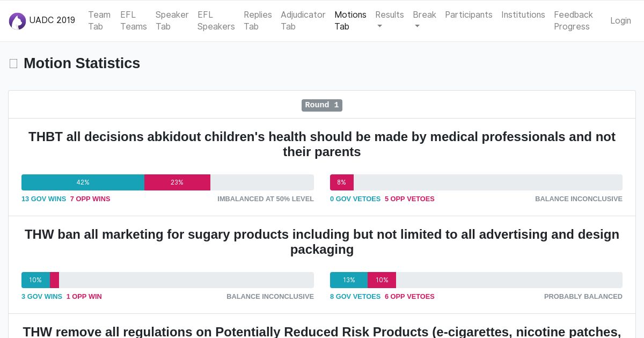Open the Adjudicator Tab page

pyautogui.click(x=303, y=20)
